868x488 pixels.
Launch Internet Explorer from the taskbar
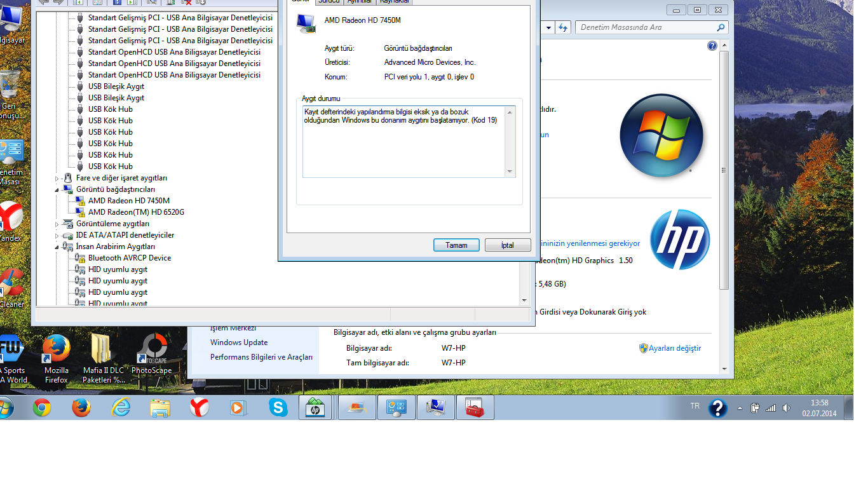pyautogui.click(x=120, y=407)
